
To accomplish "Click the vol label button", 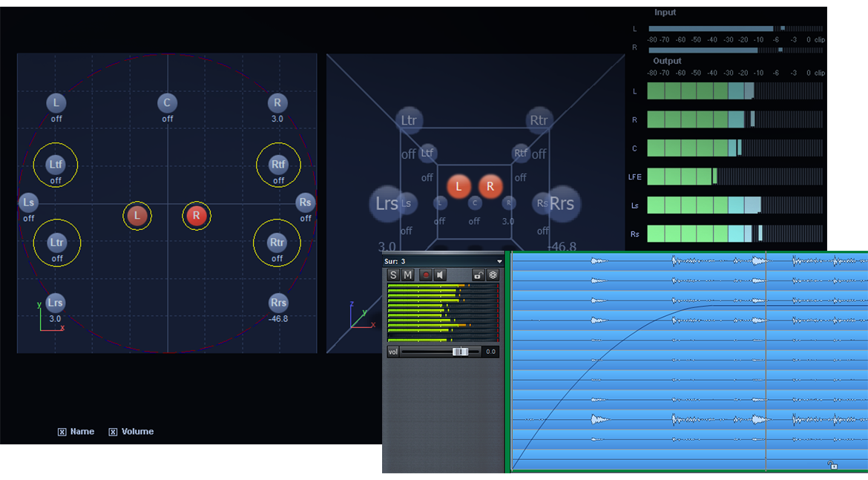I will point(393,352).
